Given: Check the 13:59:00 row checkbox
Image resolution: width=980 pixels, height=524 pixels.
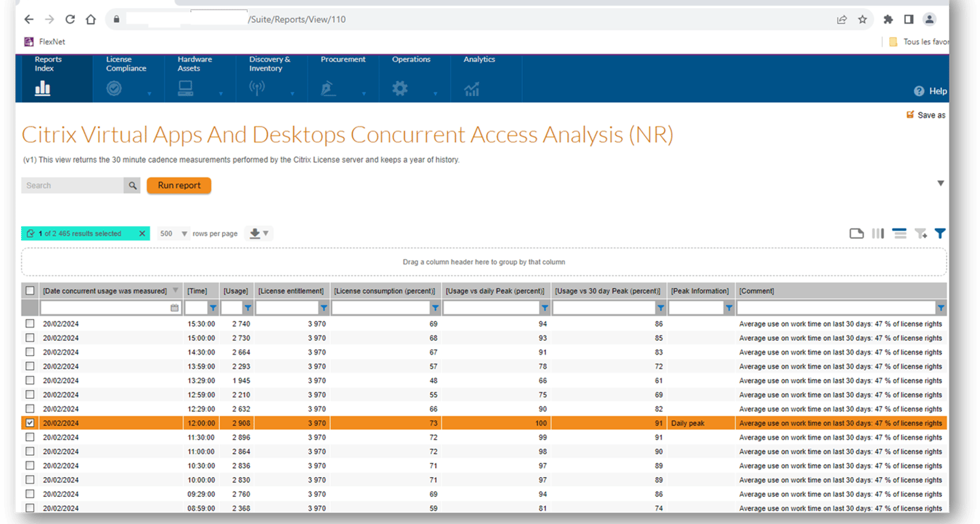Looking at the screenshot, I should click(x=30, y=366).
